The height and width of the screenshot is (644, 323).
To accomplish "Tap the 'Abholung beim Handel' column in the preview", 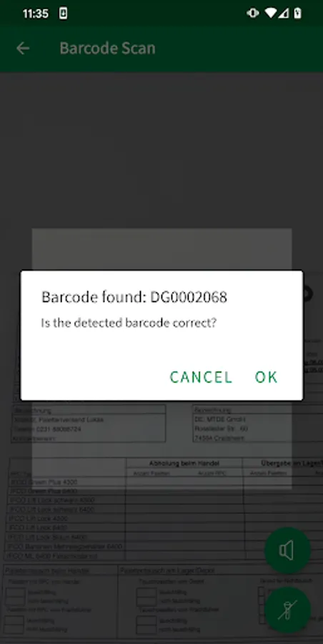I will pos(184,463).
